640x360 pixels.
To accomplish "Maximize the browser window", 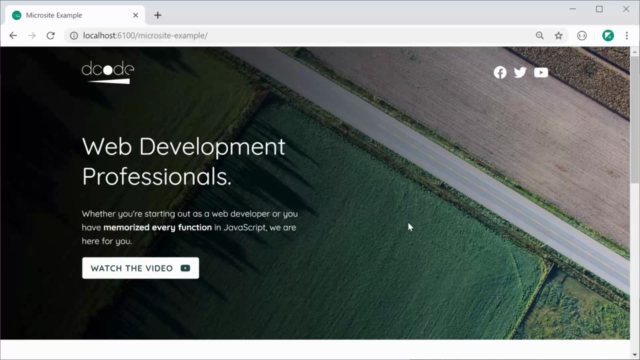I will click(599, 9).
